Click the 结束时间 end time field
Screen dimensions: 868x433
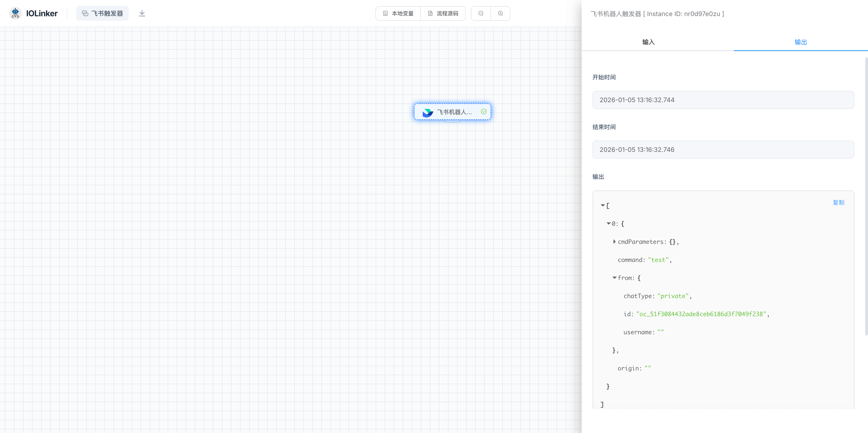(723, 150)
